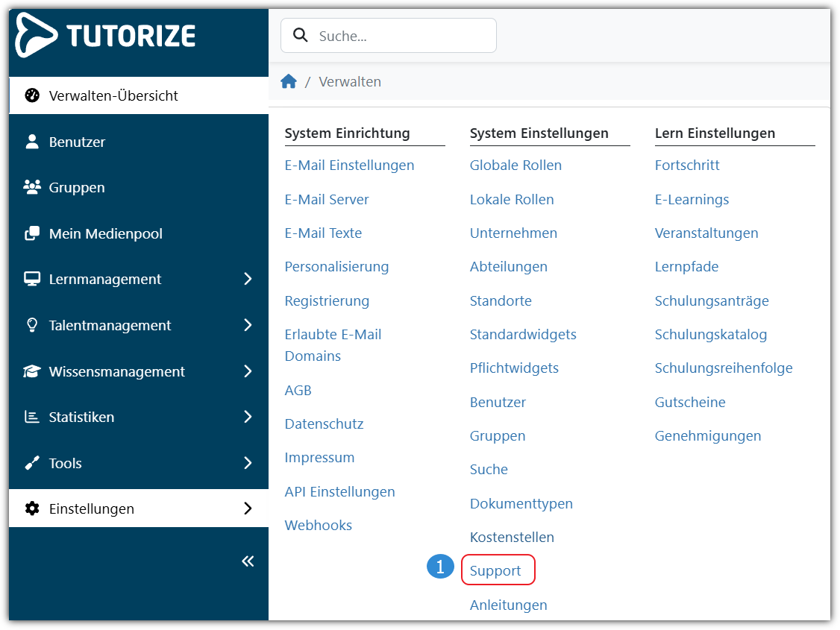
Task: Open the Tools menu item
Action: point(66,463)
